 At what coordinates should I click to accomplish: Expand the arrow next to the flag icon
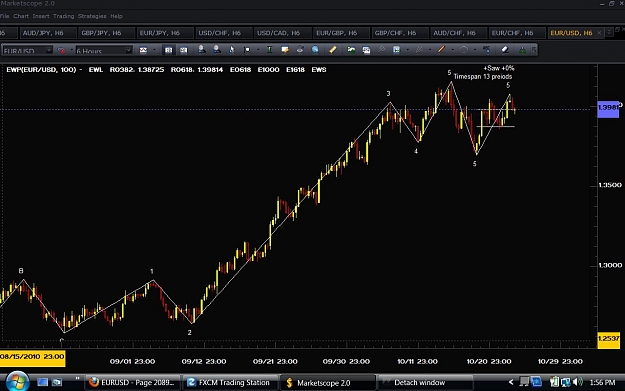258,50
